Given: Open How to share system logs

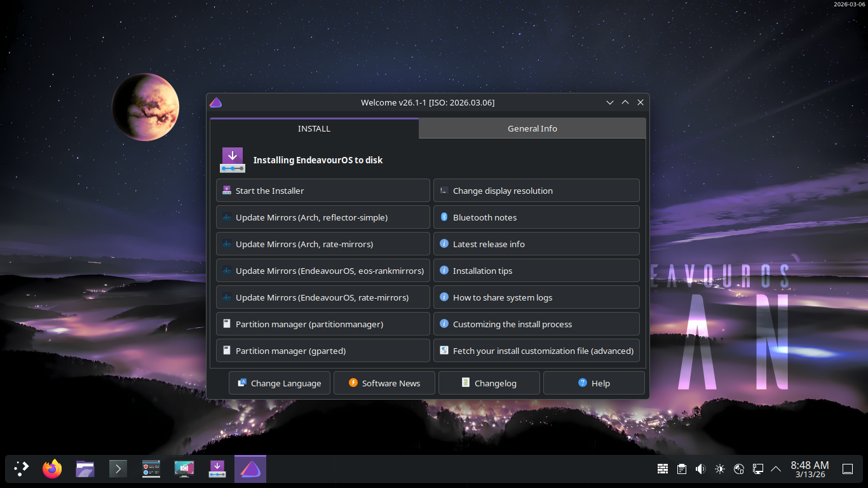Looking at the screenshot, I should point(536,297).
